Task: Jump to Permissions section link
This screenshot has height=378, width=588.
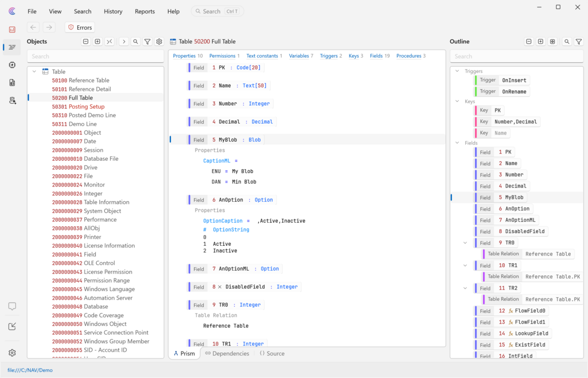Action: click(224, 56)
